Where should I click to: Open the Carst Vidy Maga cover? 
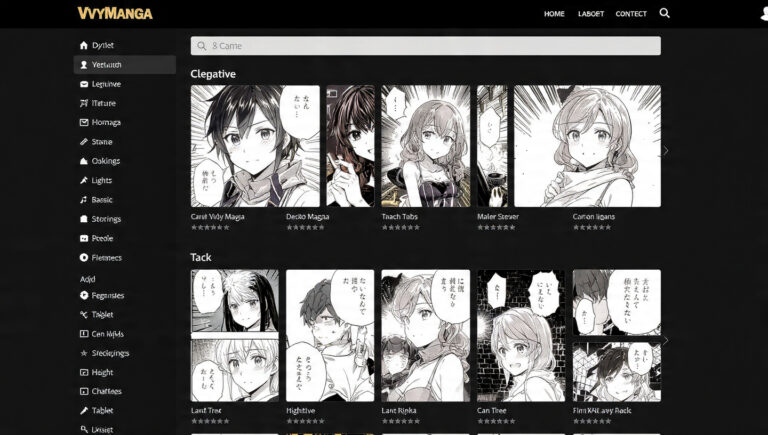pyautogui.click(x=255, y=146)
